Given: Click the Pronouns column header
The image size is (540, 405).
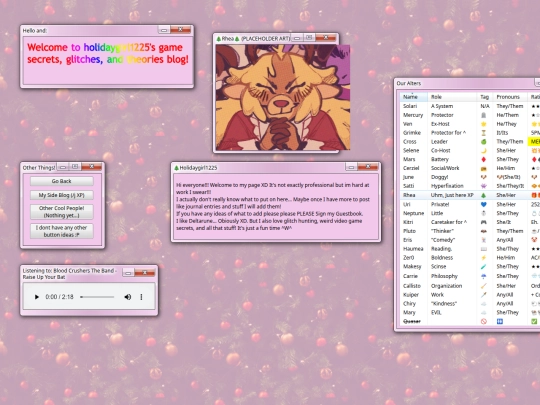Looking at the screenshot, I should (510, 97).
